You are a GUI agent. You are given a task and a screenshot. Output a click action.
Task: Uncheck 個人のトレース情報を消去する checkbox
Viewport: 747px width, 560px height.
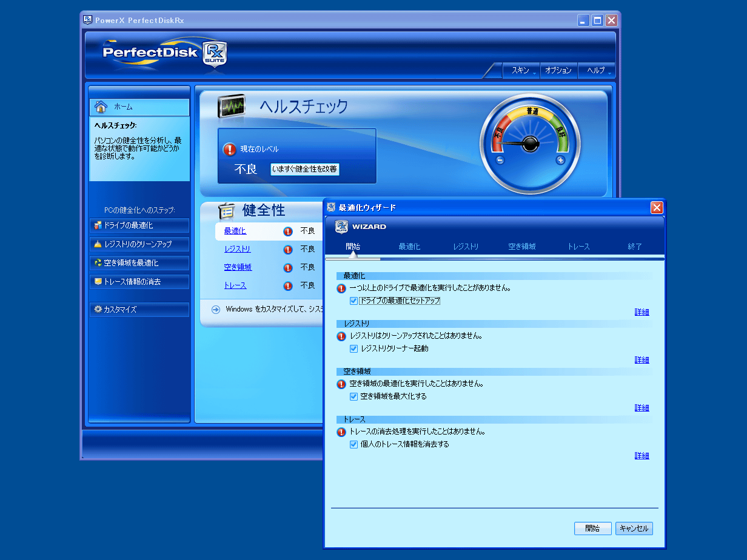pyautogui.click(x=353, y=444)
